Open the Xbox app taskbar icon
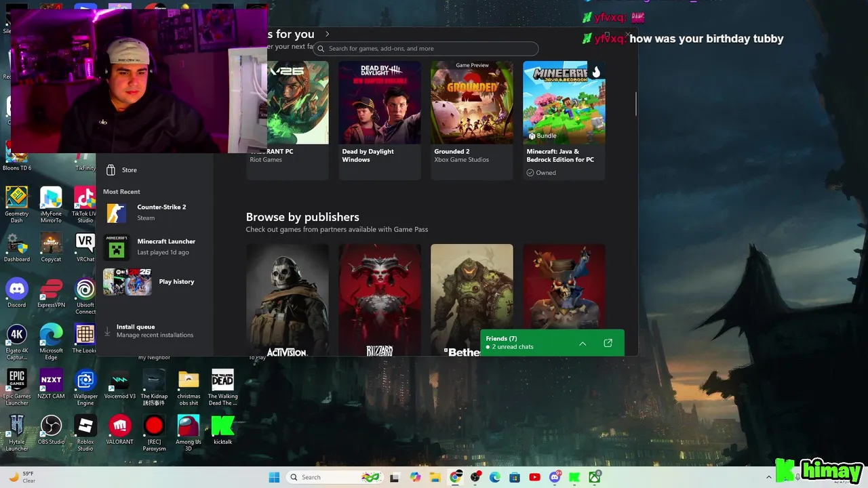The width and height of the screenshot is (868, 488). (x=595, y=477)
